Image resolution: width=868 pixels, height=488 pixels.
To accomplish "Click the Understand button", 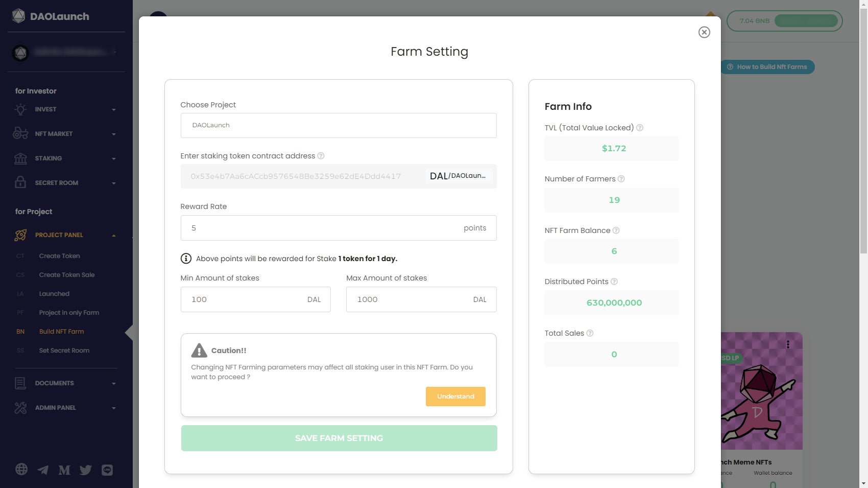I will pos(455,397).
